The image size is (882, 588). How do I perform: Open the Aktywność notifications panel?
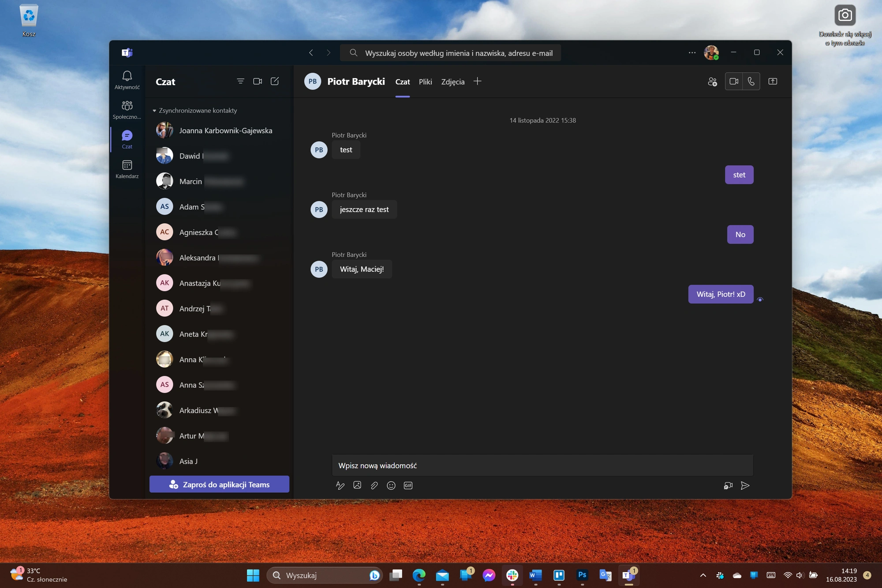127,80
